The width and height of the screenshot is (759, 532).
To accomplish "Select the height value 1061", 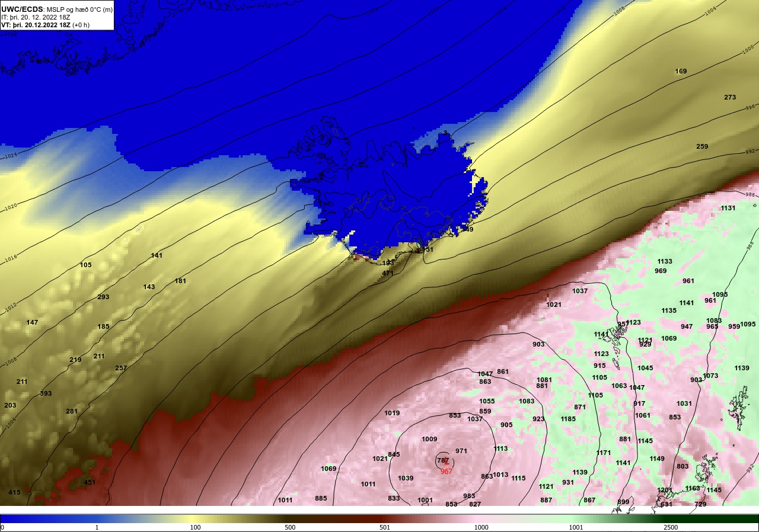I will click(x=643, y=415).
